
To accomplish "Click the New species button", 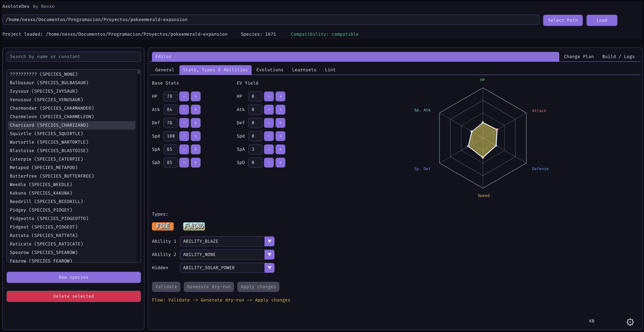I will point(74,277).
